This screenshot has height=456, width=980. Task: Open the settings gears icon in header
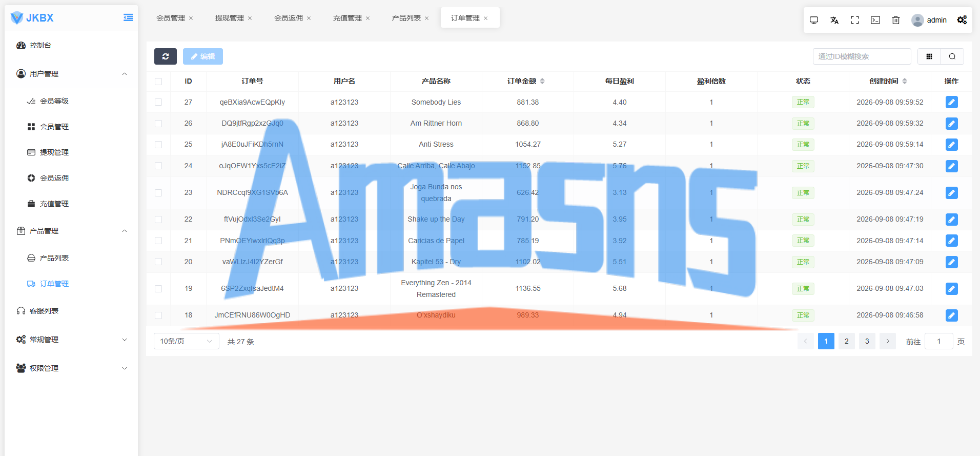(962, 20)
